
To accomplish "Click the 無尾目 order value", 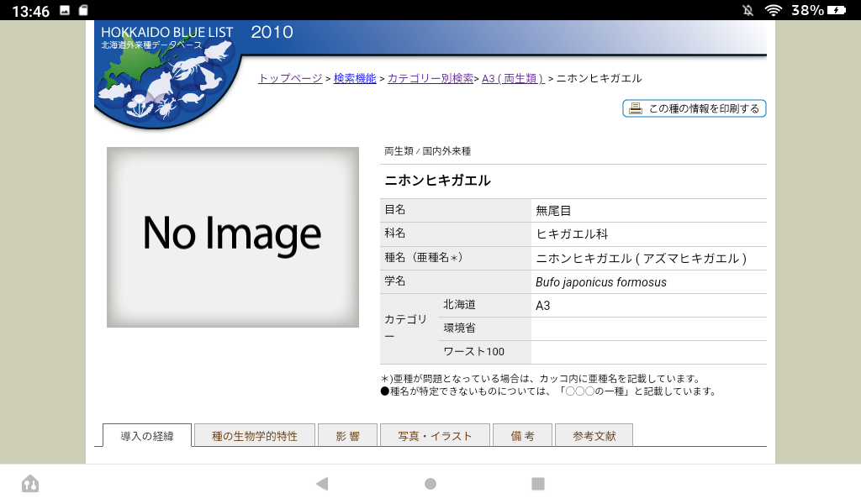I will [x=553, y=211].
